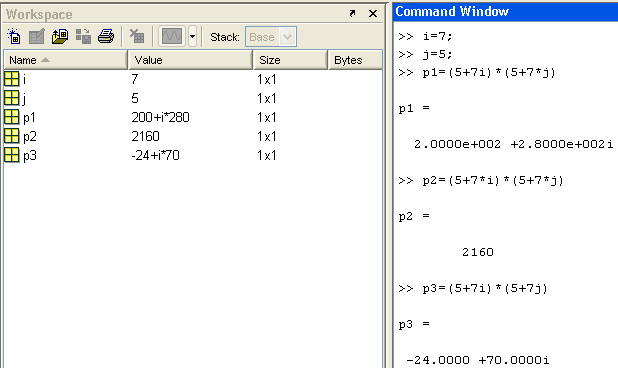Image resolution: width=618 pixels, height=368 pixels.
Task: Sort workspace by Bytes column header
Action: click(x=355, y=60)
